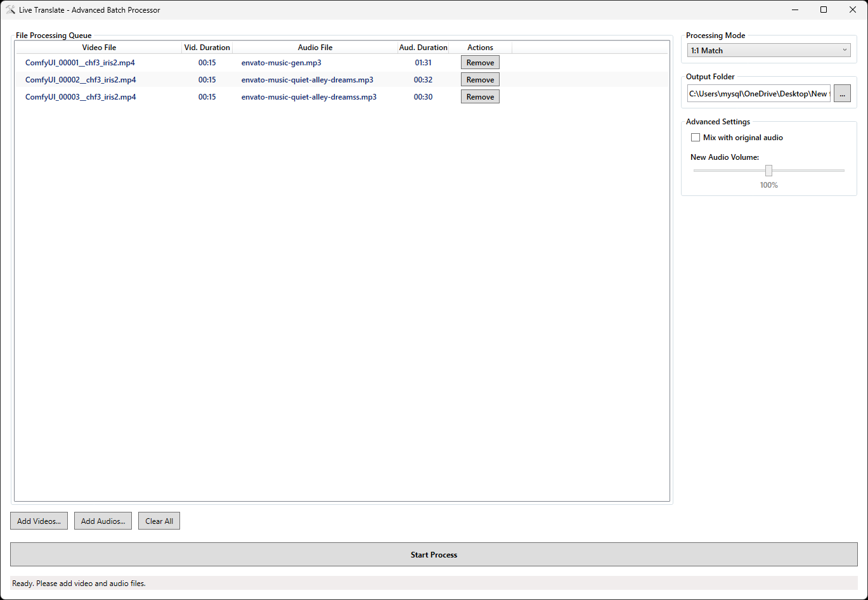Maximize the application window

click(x=824, y=10)
